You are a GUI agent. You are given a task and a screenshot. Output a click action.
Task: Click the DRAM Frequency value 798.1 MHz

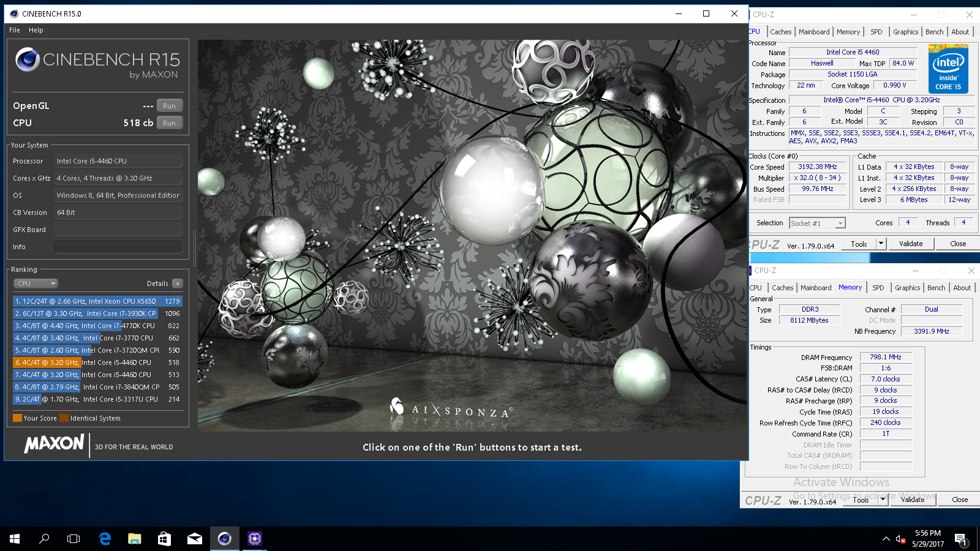(x=886, y=357)
